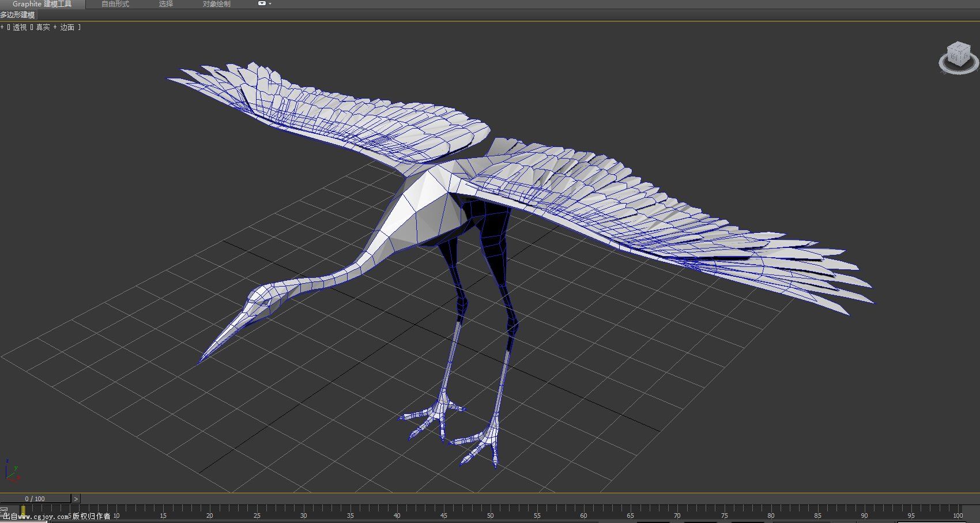The width and height of the screenshot is (980, 523).
Task: Click the ViewCube navigation widget
Action: 958,58
